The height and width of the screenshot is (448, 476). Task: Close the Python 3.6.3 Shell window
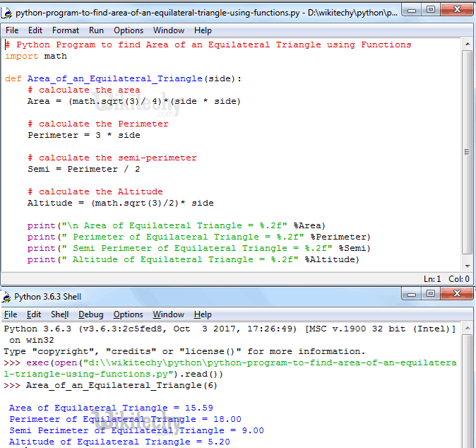tap(456, 294)
